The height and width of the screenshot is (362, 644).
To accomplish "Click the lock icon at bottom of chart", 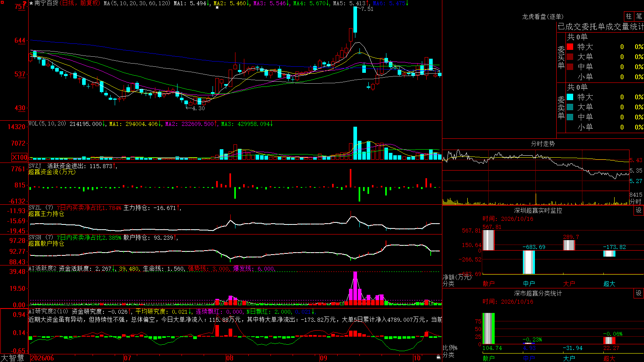I will click(x=439, y=357).
